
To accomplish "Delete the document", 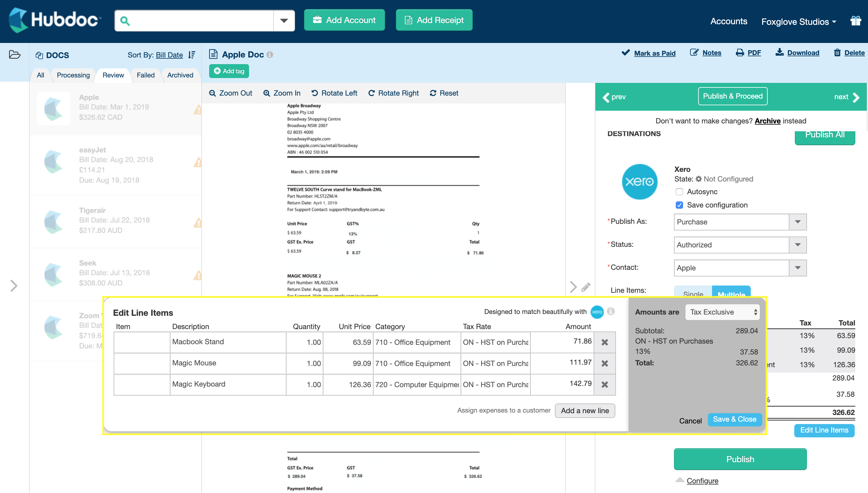I will click(x=849, y=53).
